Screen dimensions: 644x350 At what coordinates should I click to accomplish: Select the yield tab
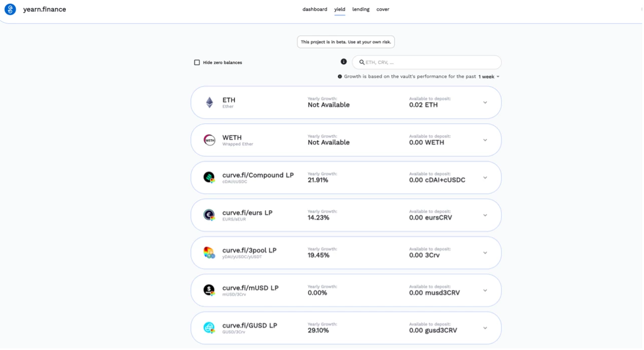[x=340, y=10]
